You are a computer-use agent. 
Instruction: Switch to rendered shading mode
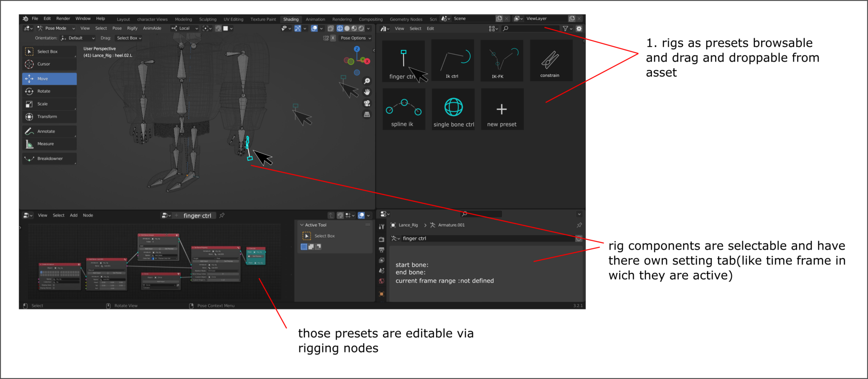362,29
